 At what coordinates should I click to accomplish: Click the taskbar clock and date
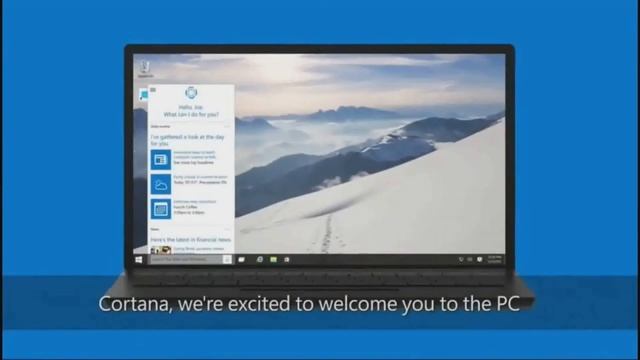pos(495,260)
